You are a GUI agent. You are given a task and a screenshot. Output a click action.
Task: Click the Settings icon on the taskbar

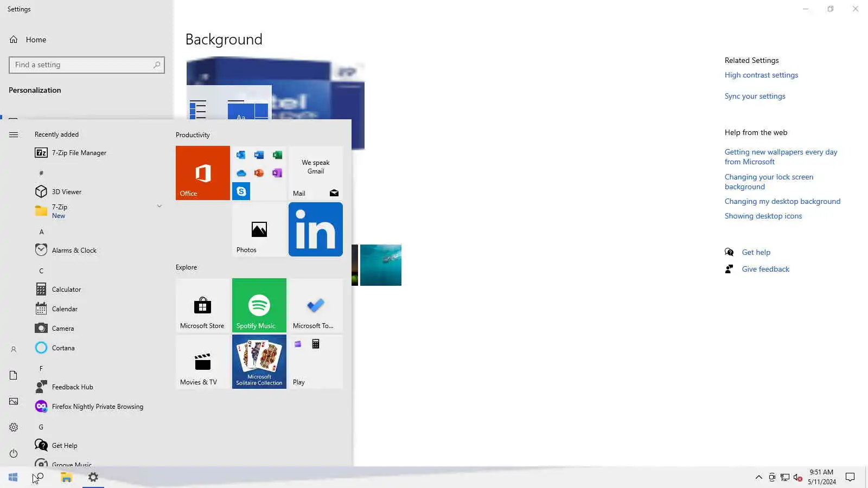pos(93,477)
